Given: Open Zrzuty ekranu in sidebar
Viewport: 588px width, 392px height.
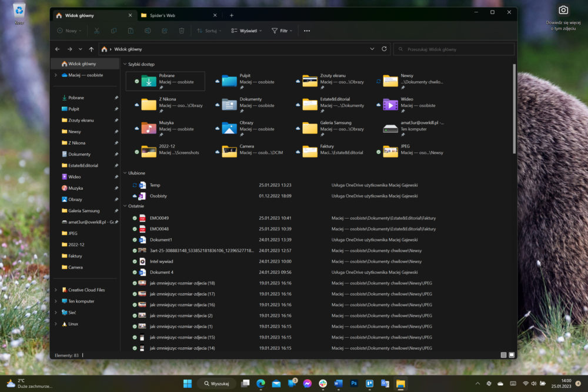Looking at the screenshot, I should (85, 120).
